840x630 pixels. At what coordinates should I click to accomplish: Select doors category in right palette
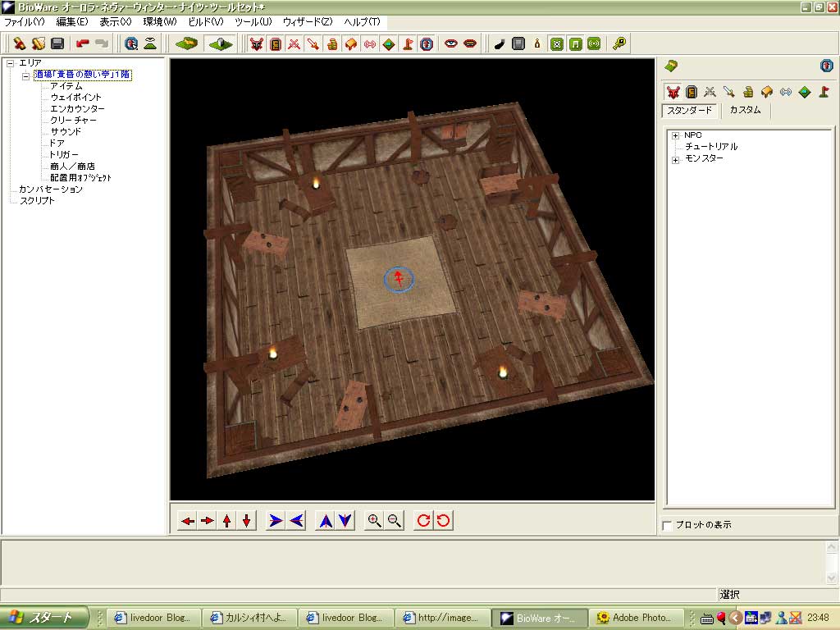point(692,92)
